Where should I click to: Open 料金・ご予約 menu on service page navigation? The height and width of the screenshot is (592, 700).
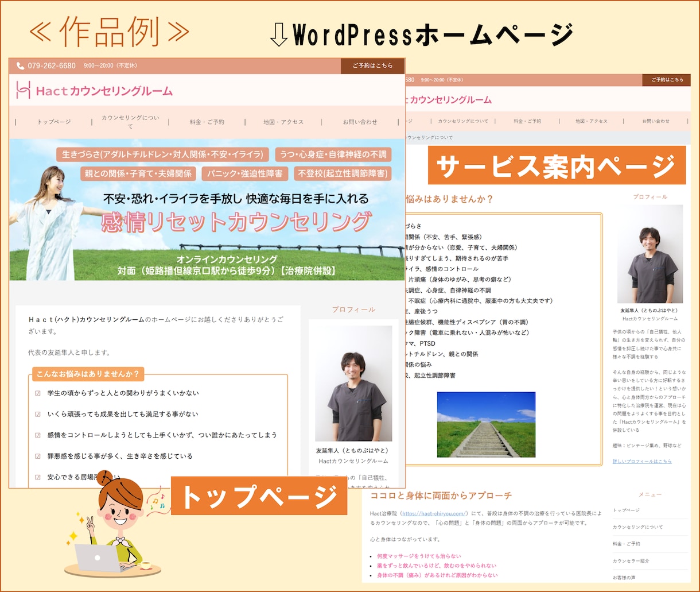527,121
